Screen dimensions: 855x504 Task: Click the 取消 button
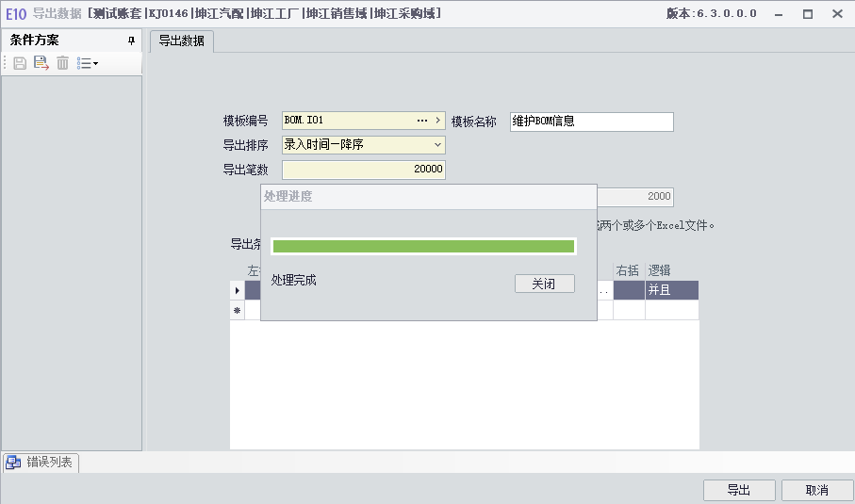(817, 490)
